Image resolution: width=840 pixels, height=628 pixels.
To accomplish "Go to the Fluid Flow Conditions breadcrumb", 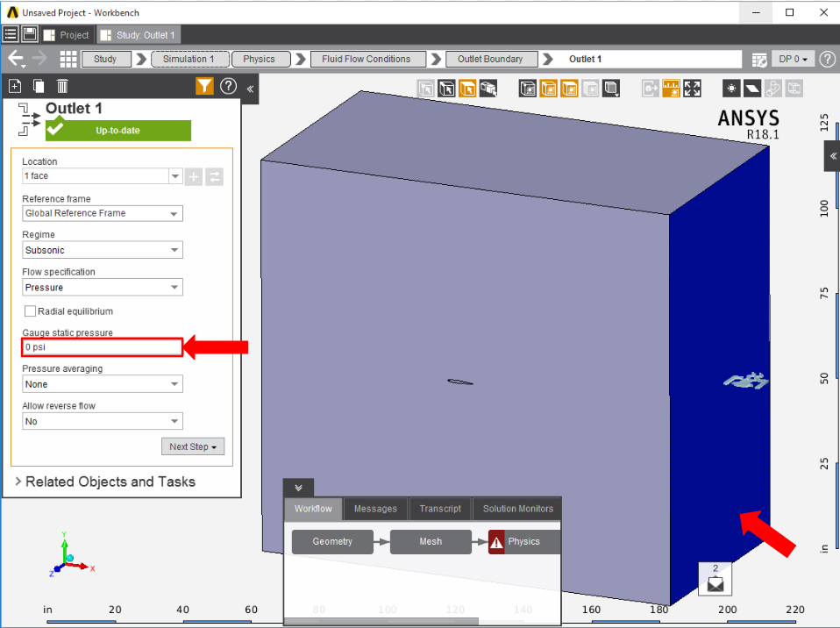I will [x=368, y=59].
